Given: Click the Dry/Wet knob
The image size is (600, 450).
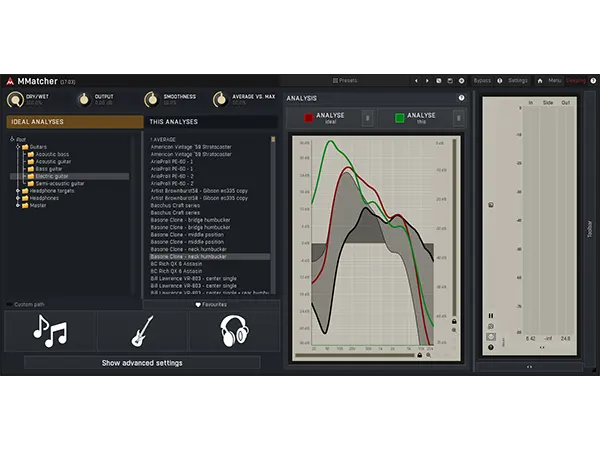Looking at the screenshot, I should (15, 99).
